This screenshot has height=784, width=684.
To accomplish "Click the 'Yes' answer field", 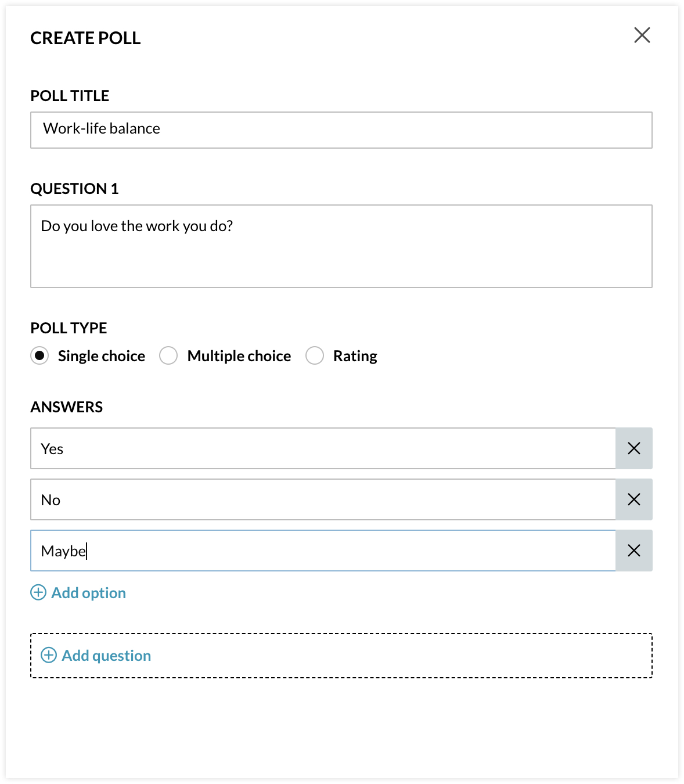I will pyautogui.click(x=323, y=448).
